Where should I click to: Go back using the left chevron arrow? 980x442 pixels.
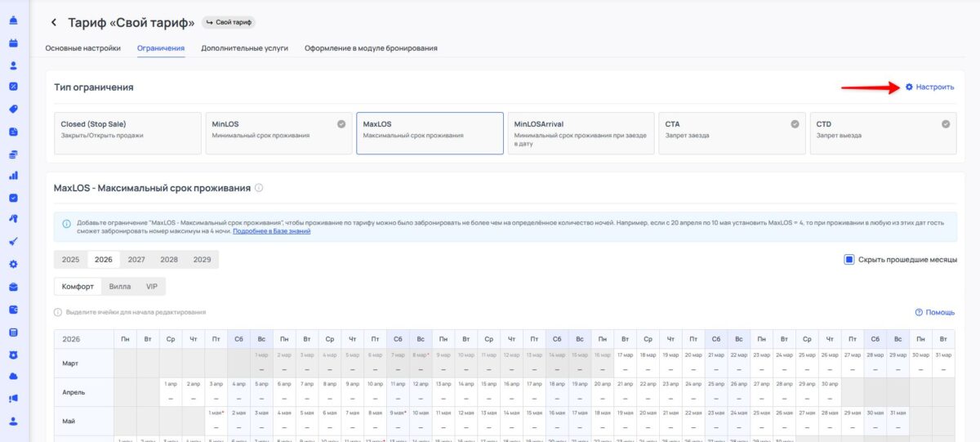tap(54, 22)
